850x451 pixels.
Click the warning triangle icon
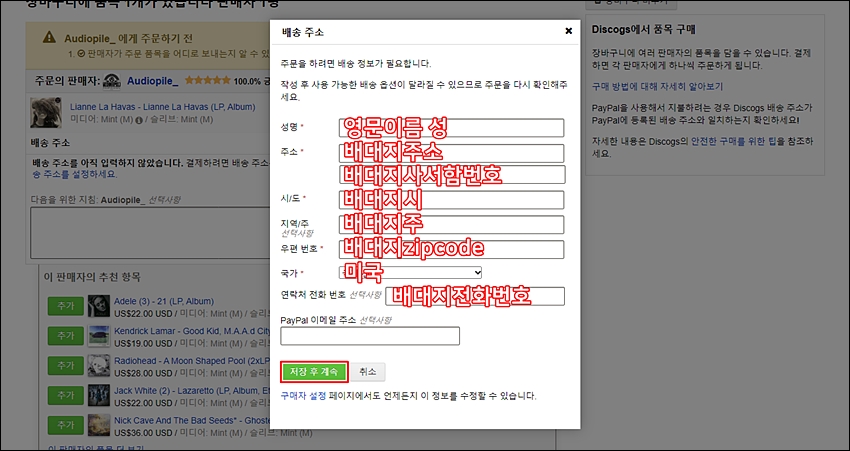(49, 37)
